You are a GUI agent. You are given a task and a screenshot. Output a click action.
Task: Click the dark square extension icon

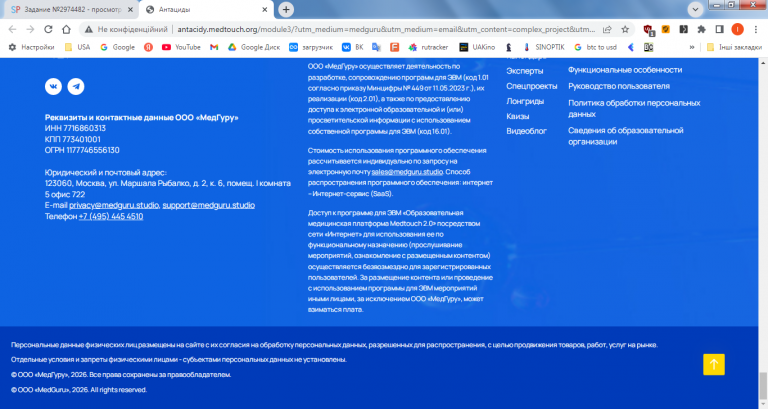tap(683, 29)
